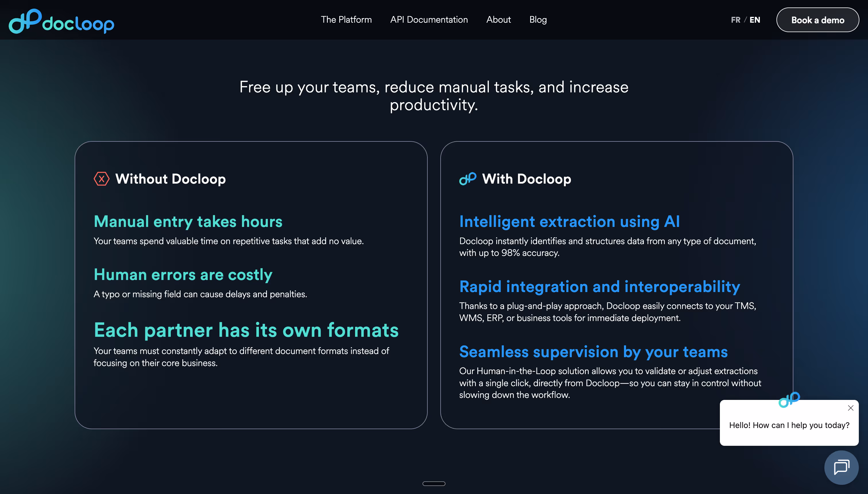
Task: Click the red X hexagon icon
Action: (x=101, y=179)
